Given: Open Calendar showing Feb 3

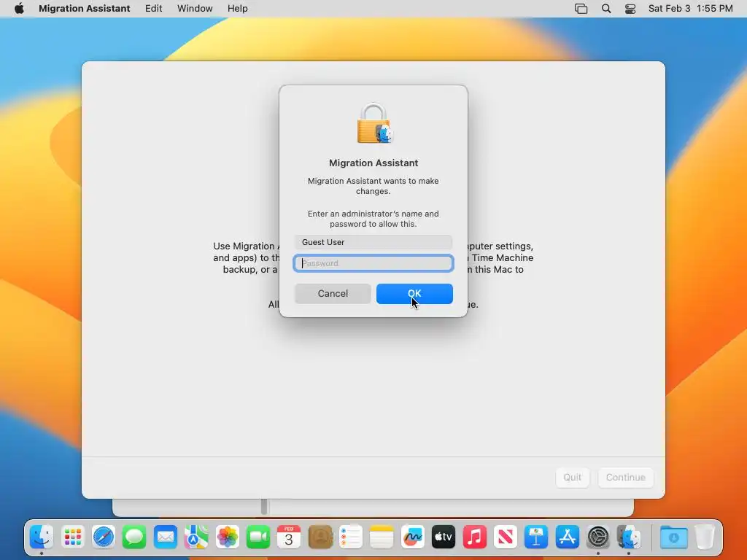Looking at the screenshot, I should (x=289, y=537).
